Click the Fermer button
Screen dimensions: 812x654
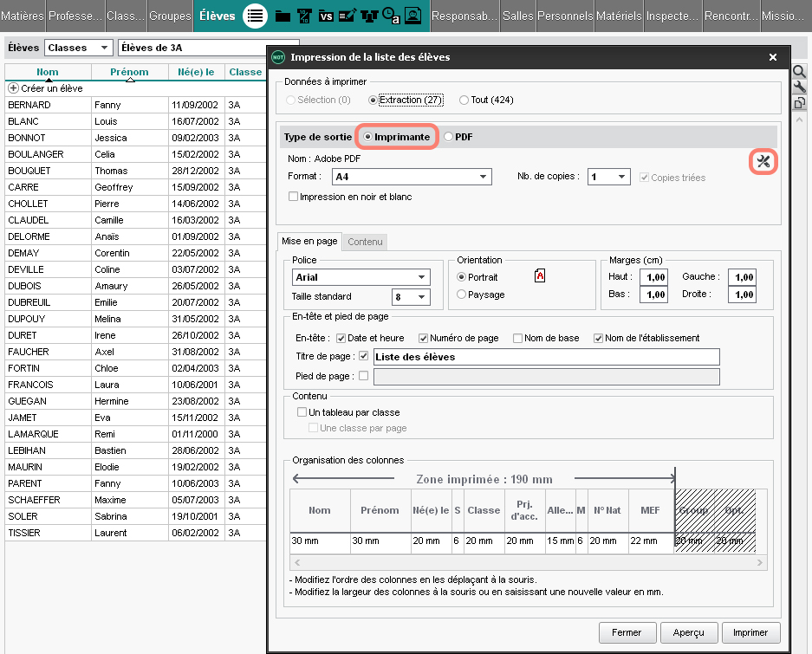coord(627,632)
